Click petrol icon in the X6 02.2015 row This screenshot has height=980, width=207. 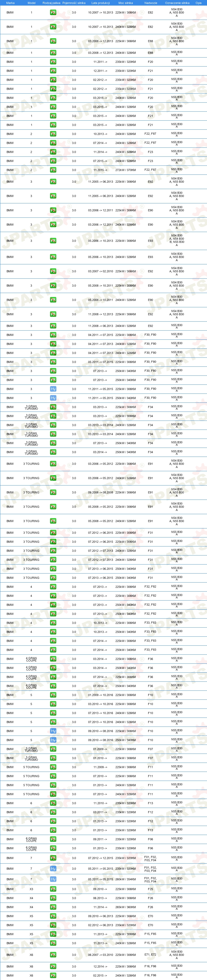pyautogui.click(x=53, y=975)
